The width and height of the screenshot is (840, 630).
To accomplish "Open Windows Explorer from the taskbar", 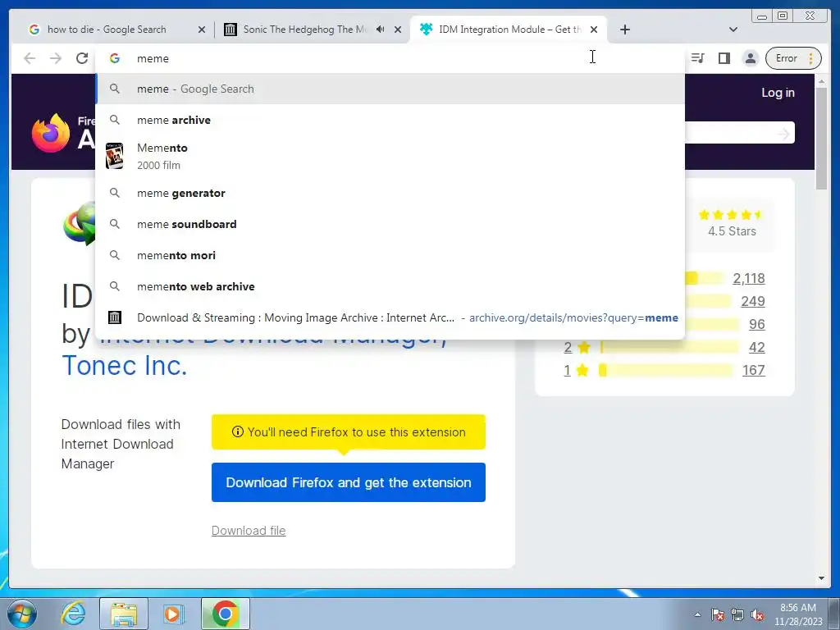I will [x=123, y=614].
